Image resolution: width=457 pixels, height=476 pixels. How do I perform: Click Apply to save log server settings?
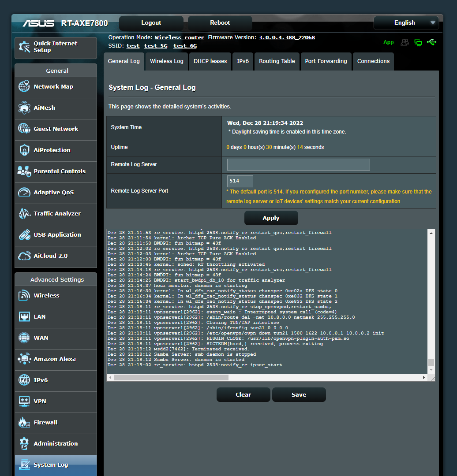click(271, 218)
